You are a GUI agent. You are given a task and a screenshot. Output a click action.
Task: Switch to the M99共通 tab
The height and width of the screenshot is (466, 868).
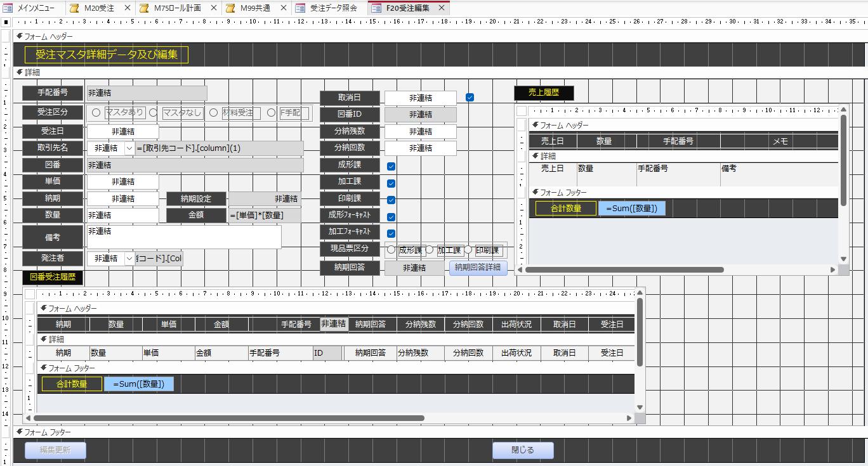click(x=255, y=8)
